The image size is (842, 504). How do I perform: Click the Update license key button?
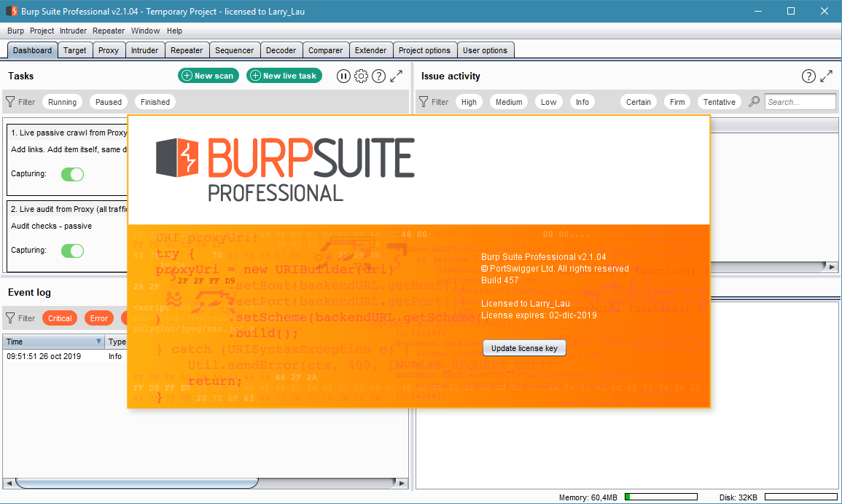click(524, 348)
